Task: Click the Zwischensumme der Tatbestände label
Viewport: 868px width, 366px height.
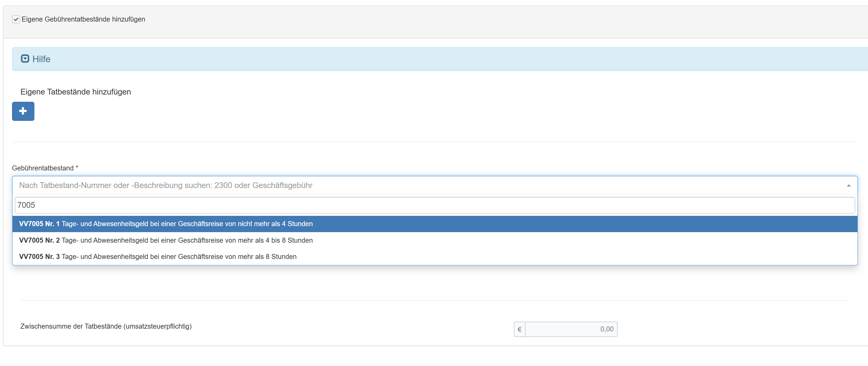Action: (106, 326)
